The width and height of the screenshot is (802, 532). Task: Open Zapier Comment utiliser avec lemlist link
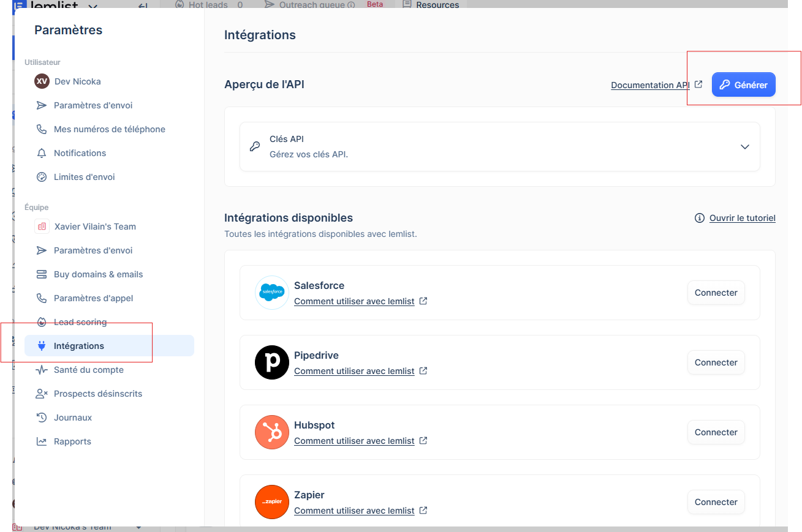coord(354,511)
